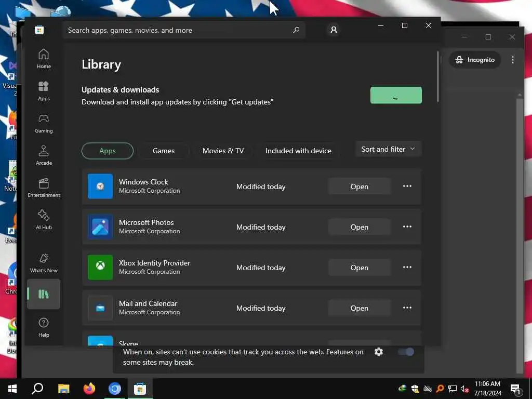Click Microsoft Photos app name text
Viewport: 532px width, 399px height.
(x=146, y=222)
